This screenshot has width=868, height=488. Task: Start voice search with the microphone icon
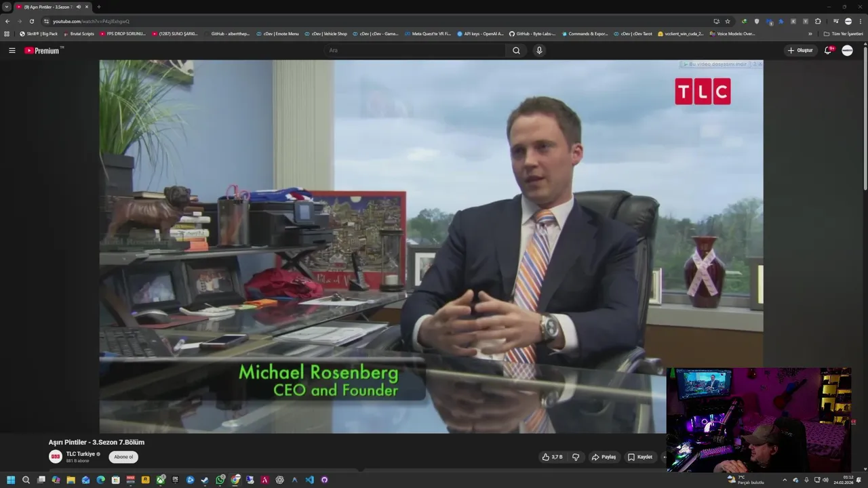(539, 50)
